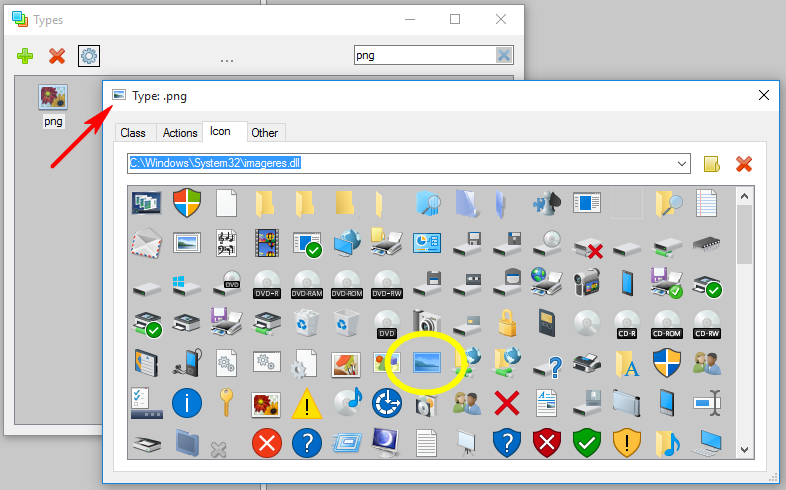786x490 pixels.
Task: Select the Icon tab
Action: pyautogui.click(x=220, y=131)
